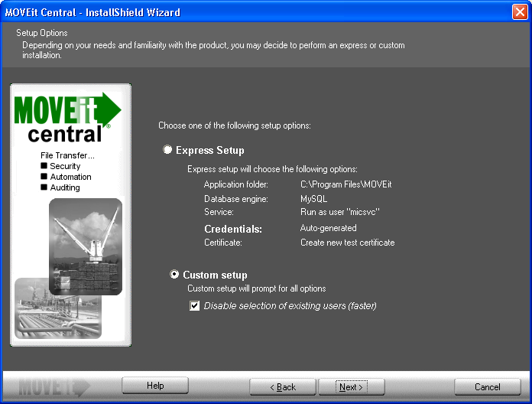Toggle Disable selection of existing users checkbox
This screenshot has width=532, height=404.
click(x=194, y=305)
